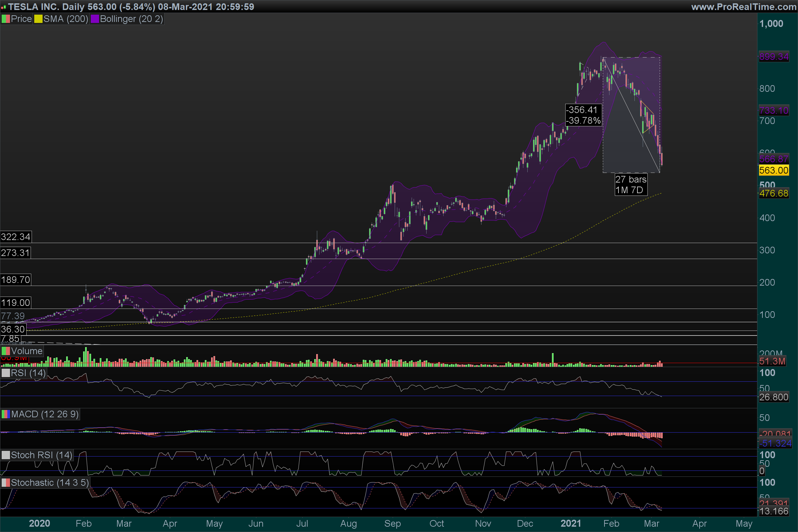Select the Bollinger (20 2) label

coord(131,19)
